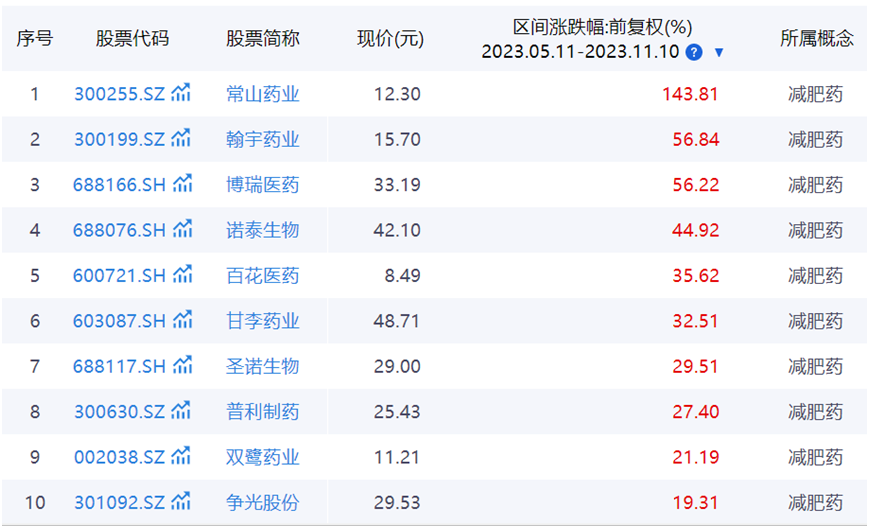This screenshot has width=869, height=528.
Task: Open chart icon beside 300199.SZ
Action: tap(181, 139)
